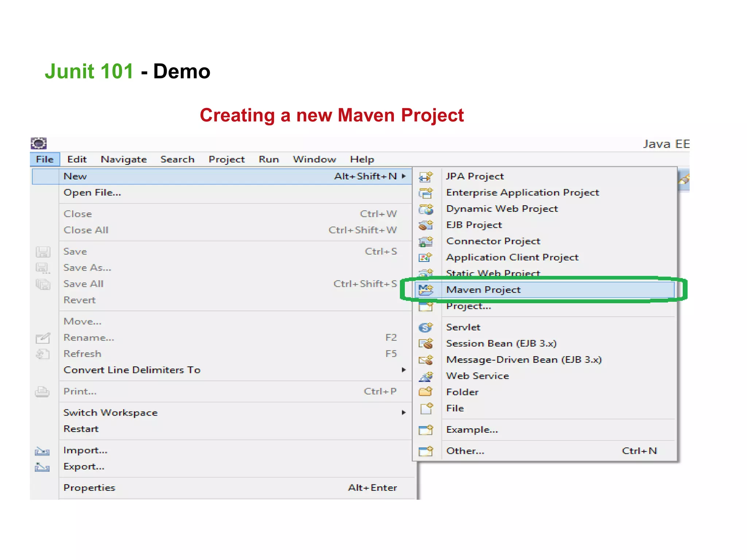Click the Message-Driven Bean icon
The height and width of the screenshot is (560, 747).
(426, 360)
